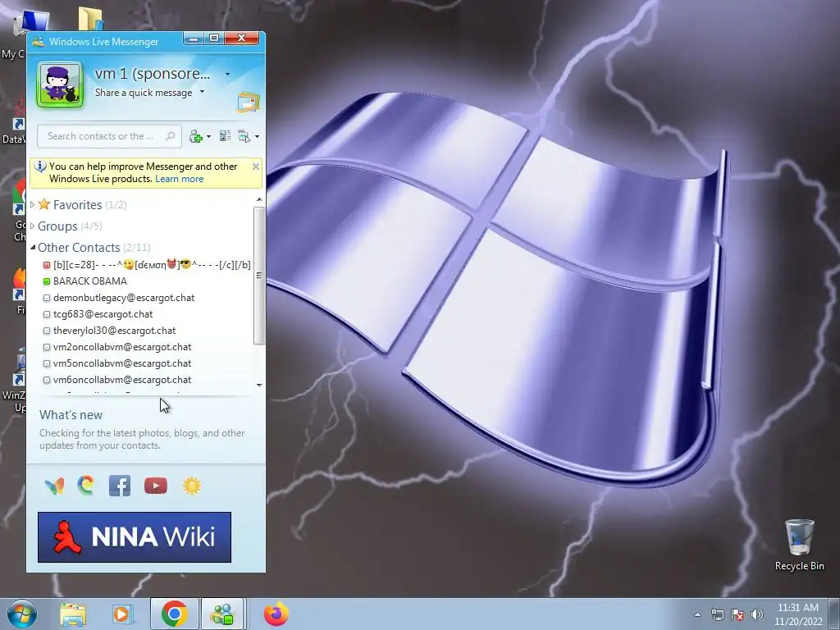Click the search magnifier icon
This screenshot has height=630, width=840.
pyautogui.click(x=171, y=136)
